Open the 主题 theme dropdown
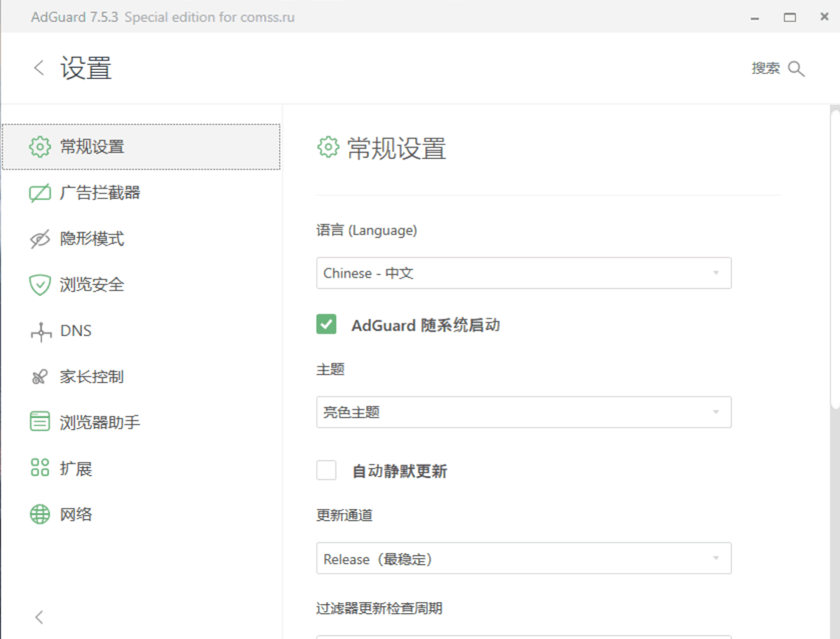Screen dimensions: 840x639 (524, 412)
